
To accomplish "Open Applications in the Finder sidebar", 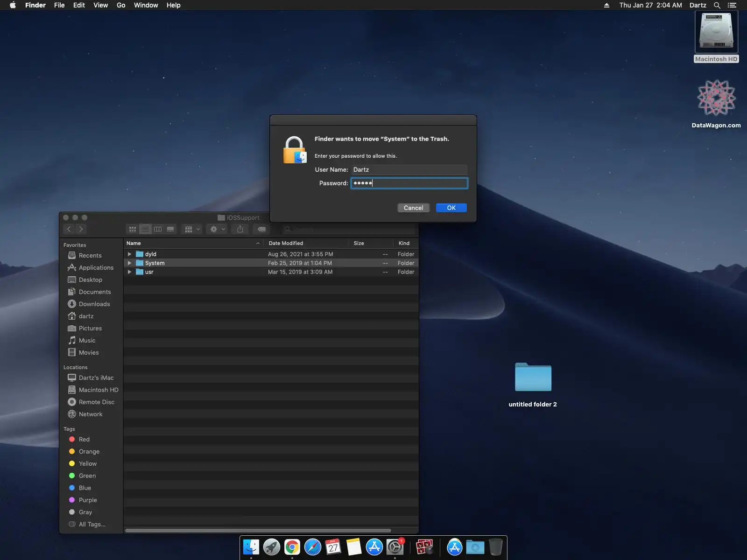I will (91, 267).
